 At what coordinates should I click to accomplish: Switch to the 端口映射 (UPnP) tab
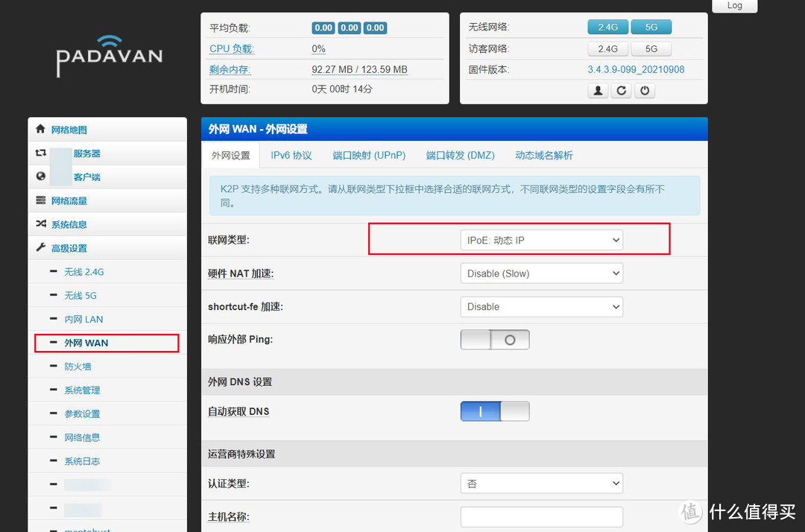[x=369, y=156]
